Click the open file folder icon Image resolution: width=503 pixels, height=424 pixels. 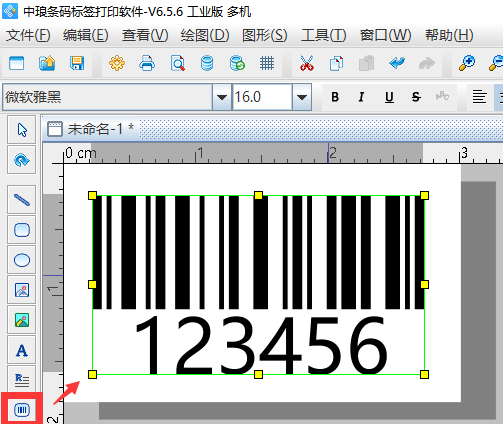[47, 63]
